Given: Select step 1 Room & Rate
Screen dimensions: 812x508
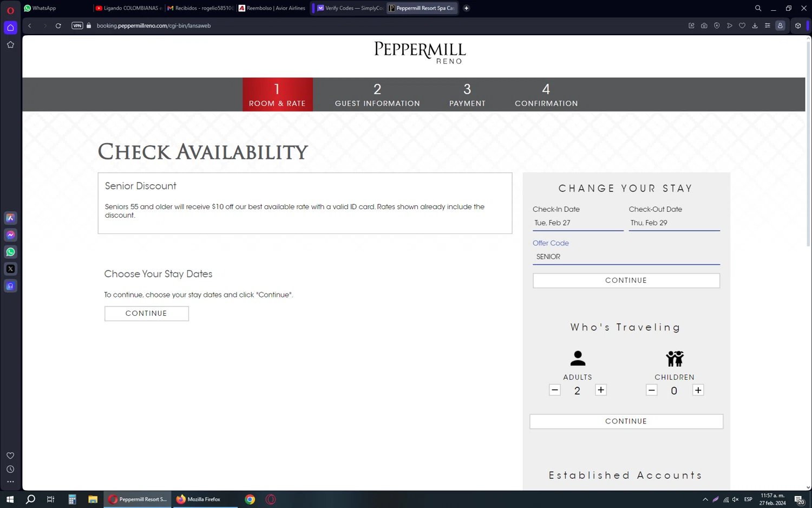Looking at the screenshot, I should [x=277, y=95].
